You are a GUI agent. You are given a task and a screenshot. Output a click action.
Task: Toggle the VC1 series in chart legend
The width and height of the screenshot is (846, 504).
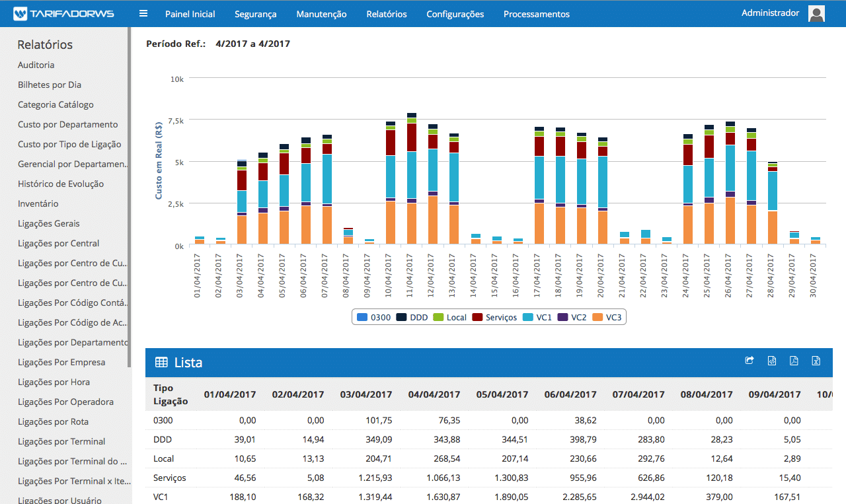pyautogui.click(x=538, y=317)
